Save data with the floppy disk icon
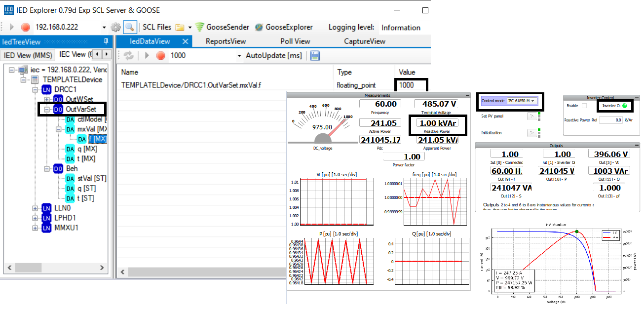This screenshot has height=311, width=644. [x=315, y=56]
